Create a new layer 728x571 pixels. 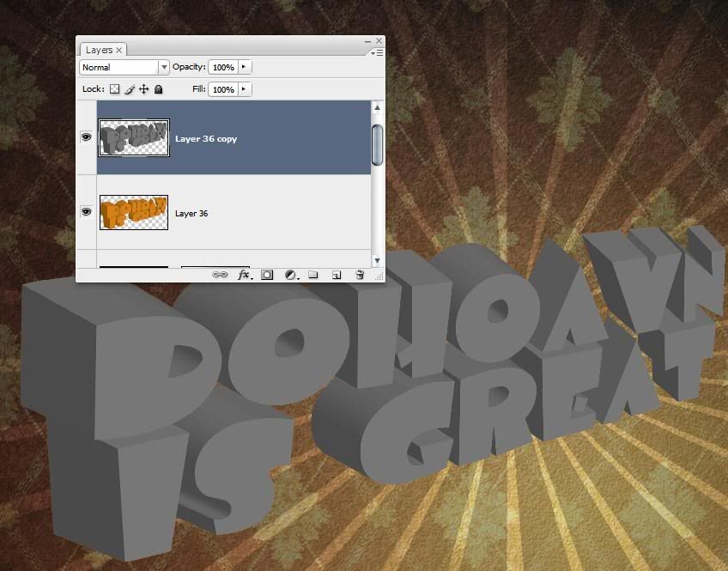pyautogui.click(x=337, y=276)
